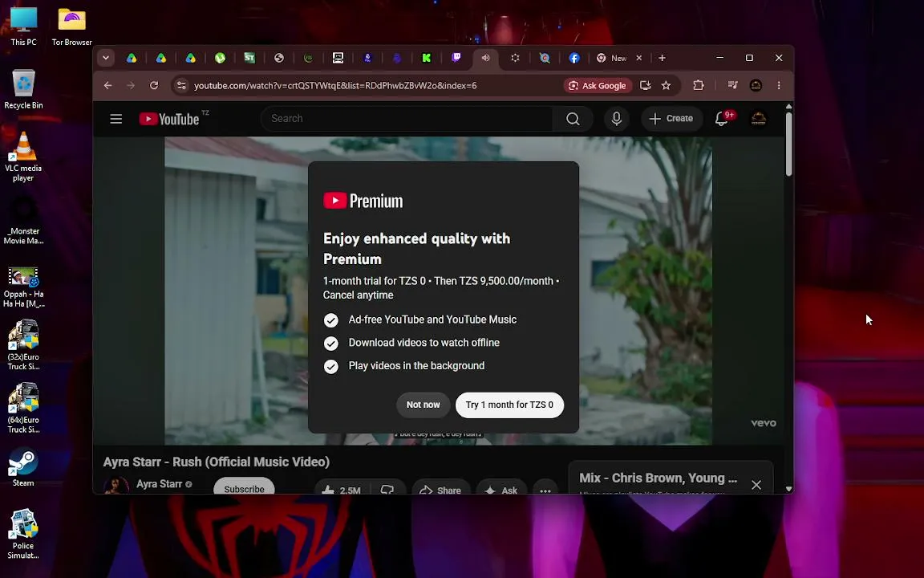Click Try 1 month for TZS 0

coord(510,405)
